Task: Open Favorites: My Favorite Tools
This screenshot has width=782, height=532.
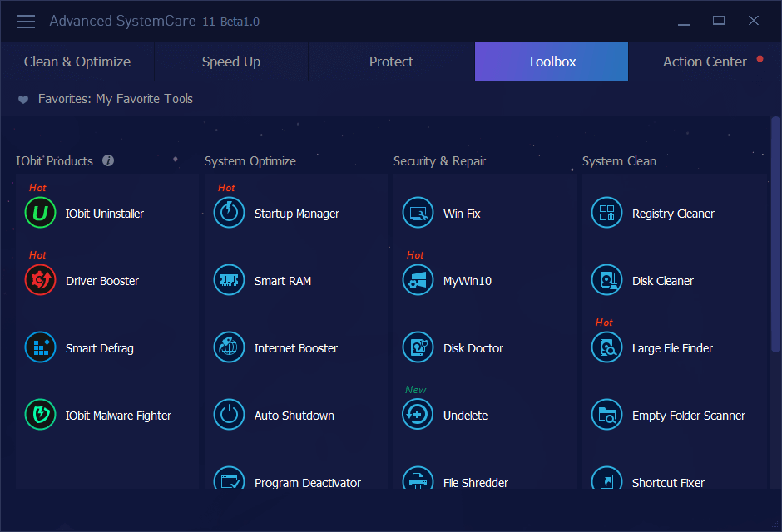Action: pos(116,99)
